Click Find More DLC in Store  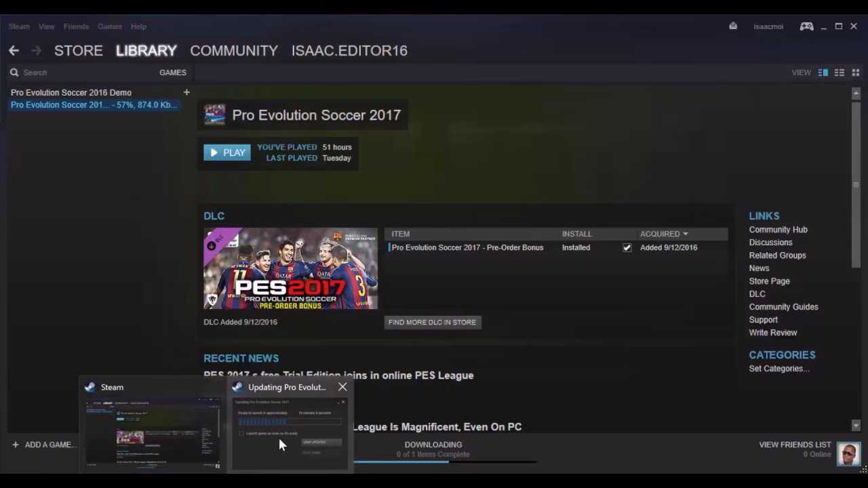(433, 323)
